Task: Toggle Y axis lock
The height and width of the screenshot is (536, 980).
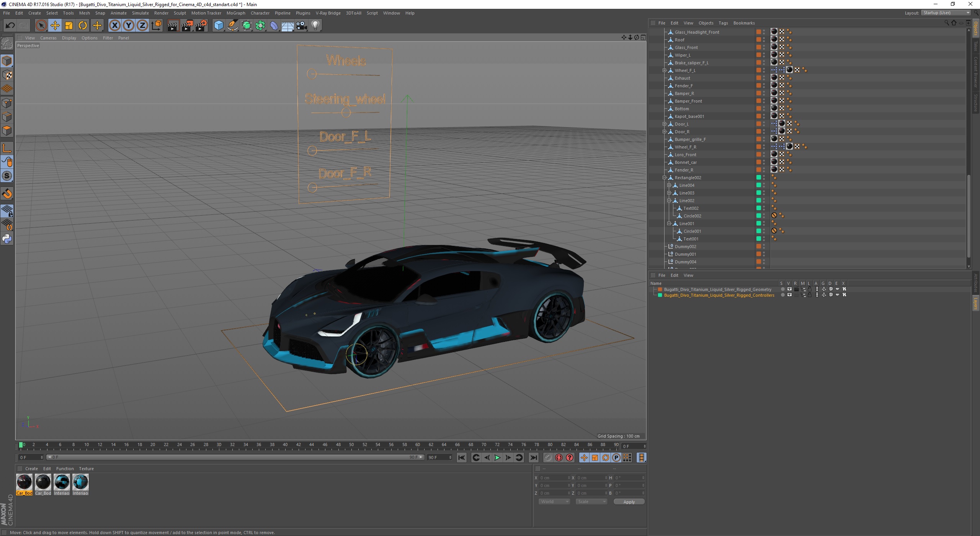Action: [x=129, y=26]
